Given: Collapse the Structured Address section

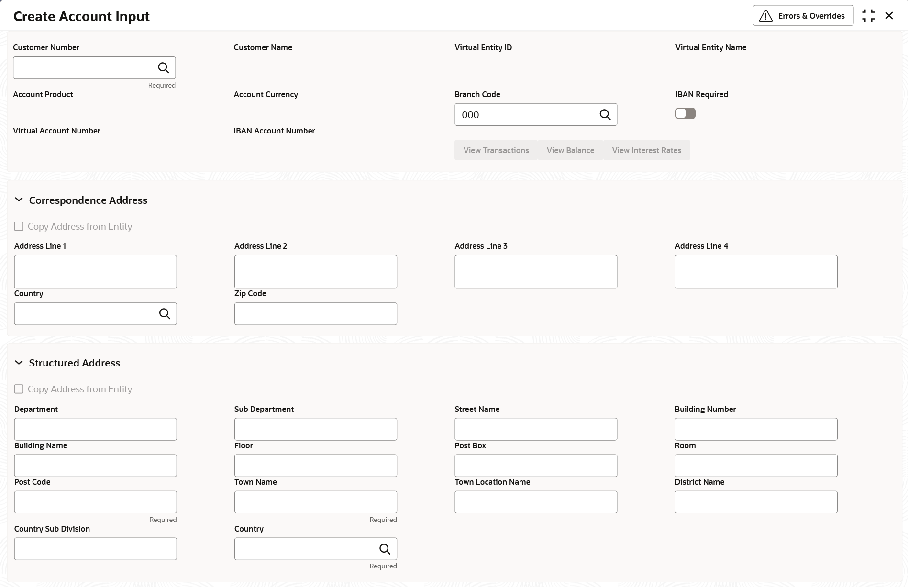Looking at the screenshot, I should [19, 363].
